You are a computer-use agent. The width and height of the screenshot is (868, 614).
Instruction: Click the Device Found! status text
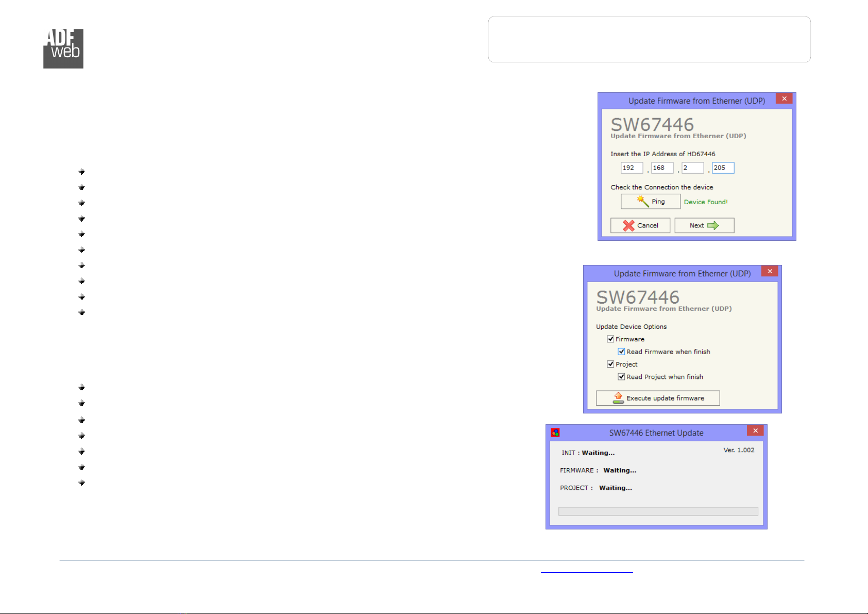706,202
